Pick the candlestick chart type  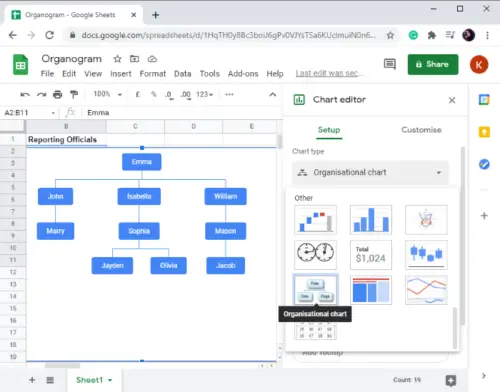click(426, 255)
